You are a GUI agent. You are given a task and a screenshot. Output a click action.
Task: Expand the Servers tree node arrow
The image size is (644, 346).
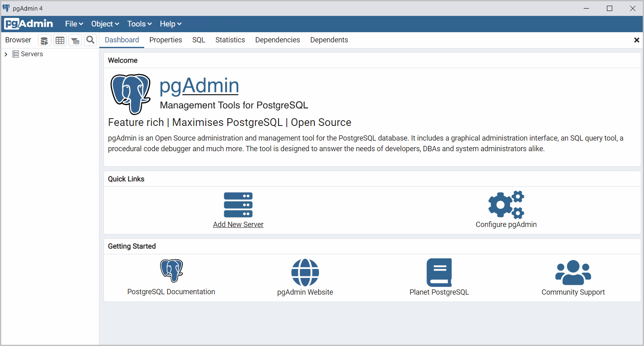tap(6, 54)
